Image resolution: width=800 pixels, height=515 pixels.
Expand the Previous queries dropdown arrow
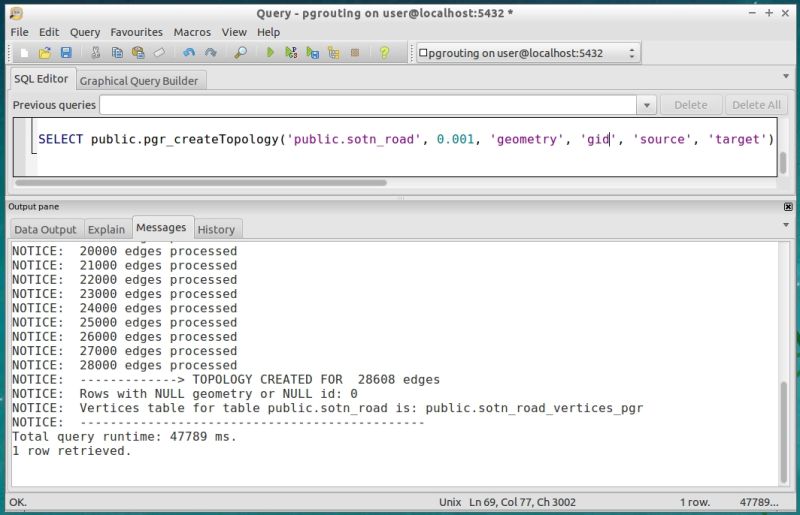pyautogui.click(x=646, y=105)
